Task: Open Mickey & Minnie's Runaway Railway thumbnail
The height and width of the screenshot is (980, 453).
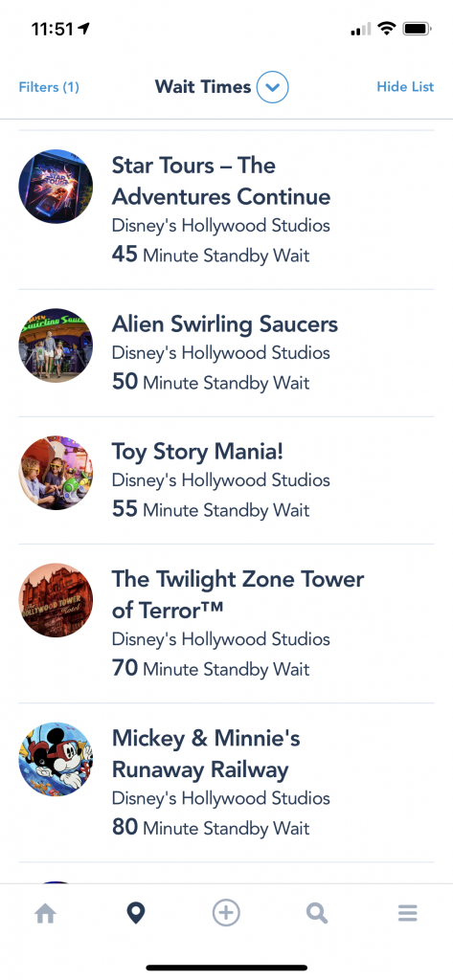Action: [x=56, y=759]
